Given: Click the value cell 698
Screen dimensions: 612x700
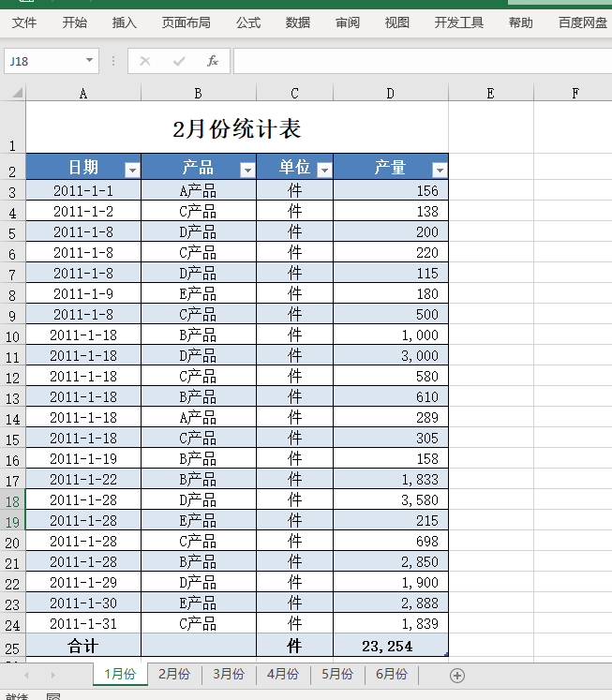Looking at the screenshot, I should (391, 541).
